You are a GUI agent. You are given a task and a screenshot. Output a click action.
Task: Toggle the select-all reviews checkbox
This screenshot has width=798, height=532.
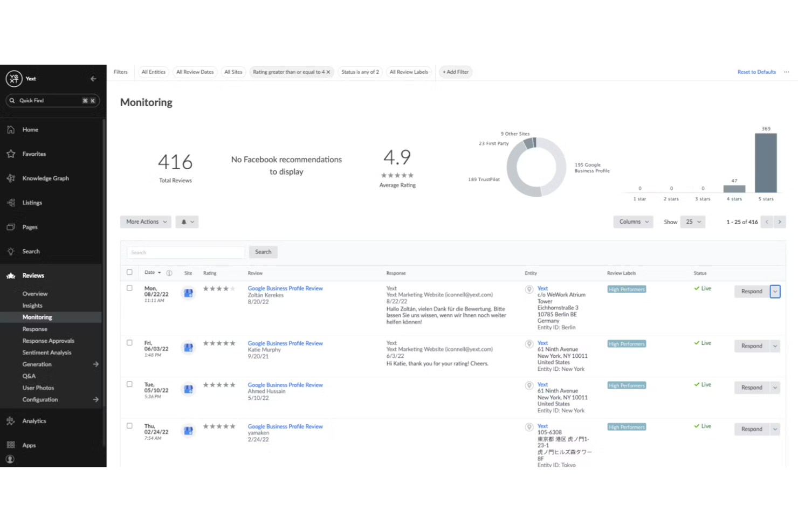(129, 273)
